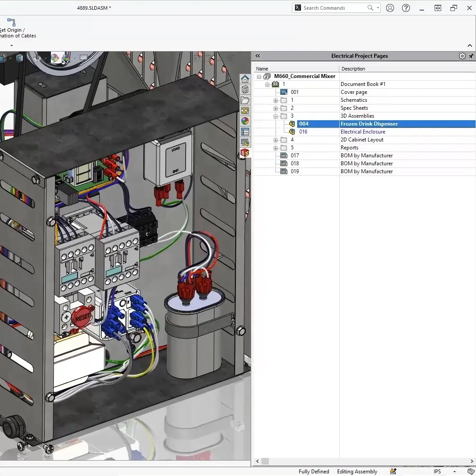The image size is (476, 476).
Task: Open Electrical Project Pages panel settings gear
Action: point(462,56)
